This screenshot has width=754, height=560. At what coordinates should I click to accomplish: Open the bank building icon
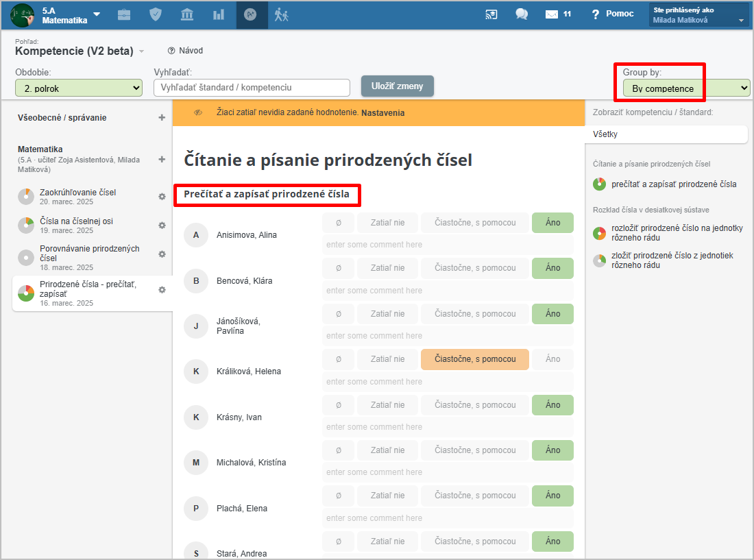click(187, 14)
